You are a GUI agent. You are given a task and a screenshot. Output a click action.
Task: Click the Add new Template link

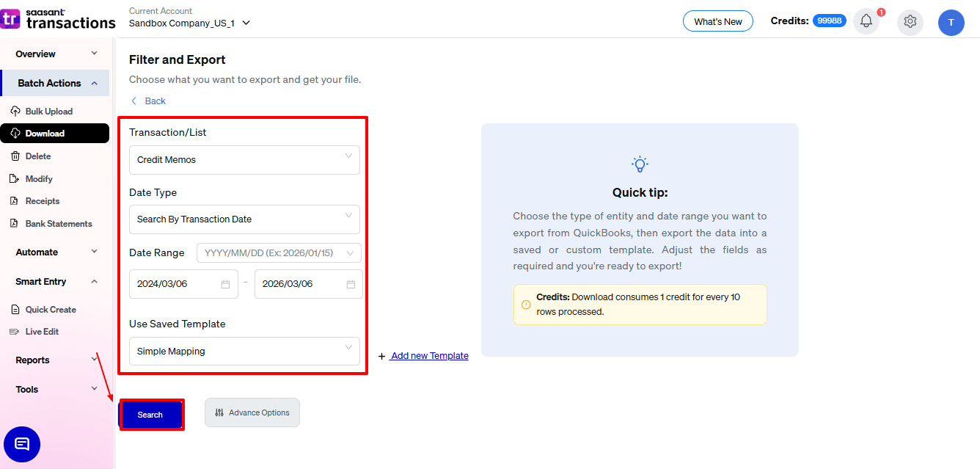(428, 356)
